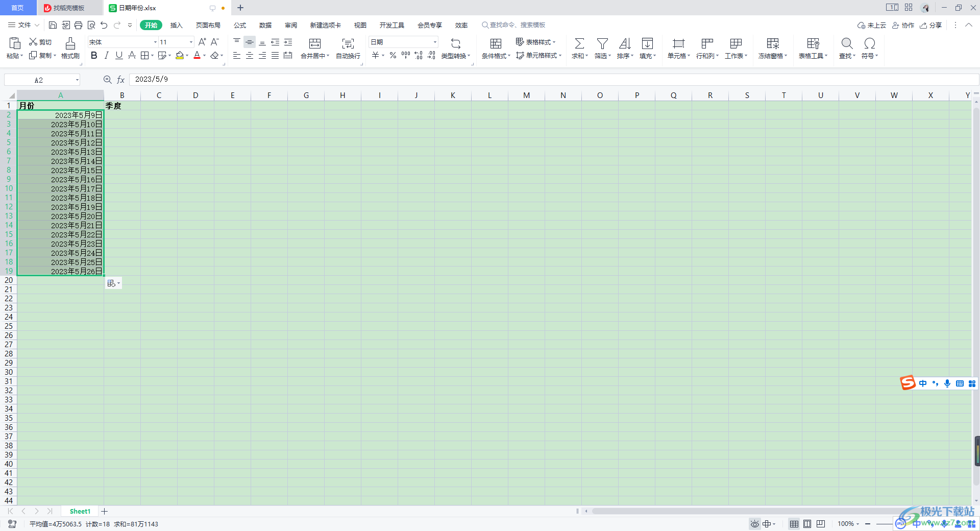Apply the fill color bucket

180,55
